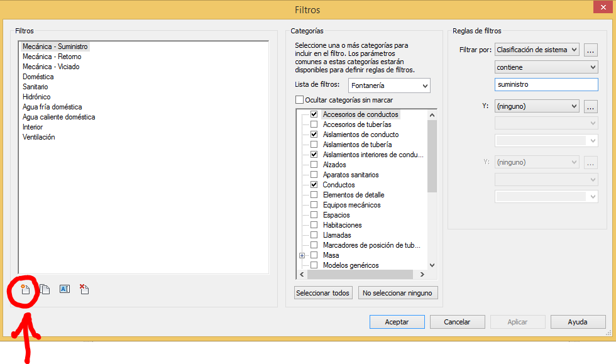Open the Lista de filtros dropdown

pyautogui.click(x=389, y=85)
